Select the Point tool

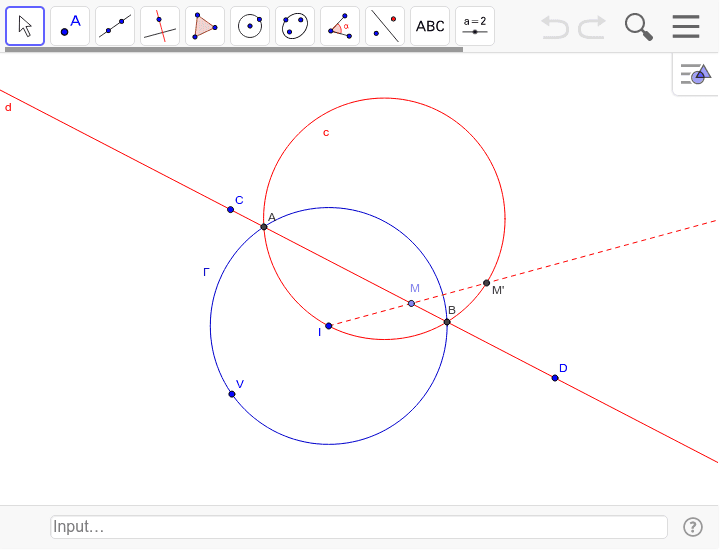(70, 26)
